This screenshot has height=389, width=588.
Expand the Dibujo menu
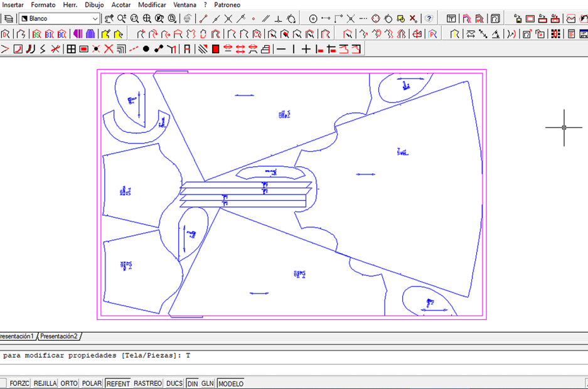[94, 5]
